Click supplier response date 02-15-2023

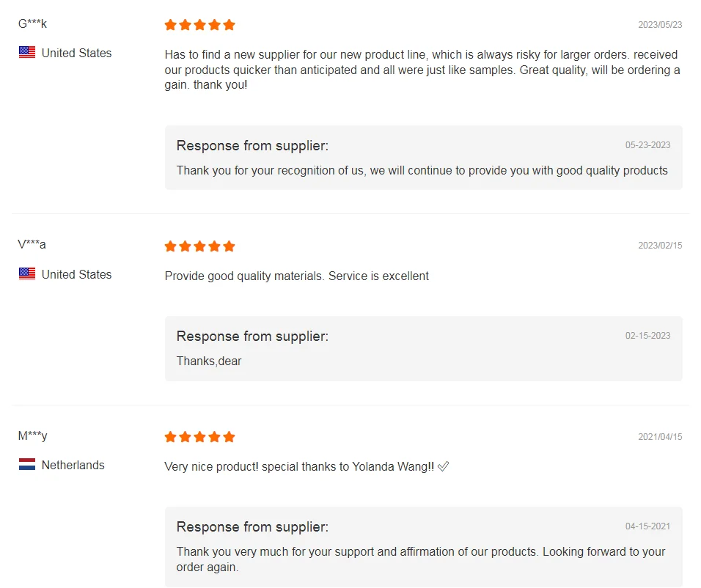click(647, 336)
